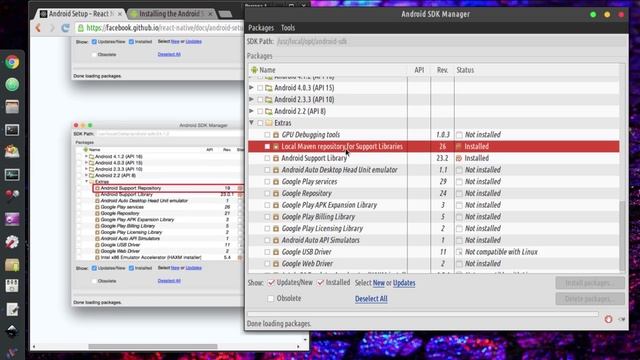
Task: Click the Rev. column header
Action: (x=442, y=70)
